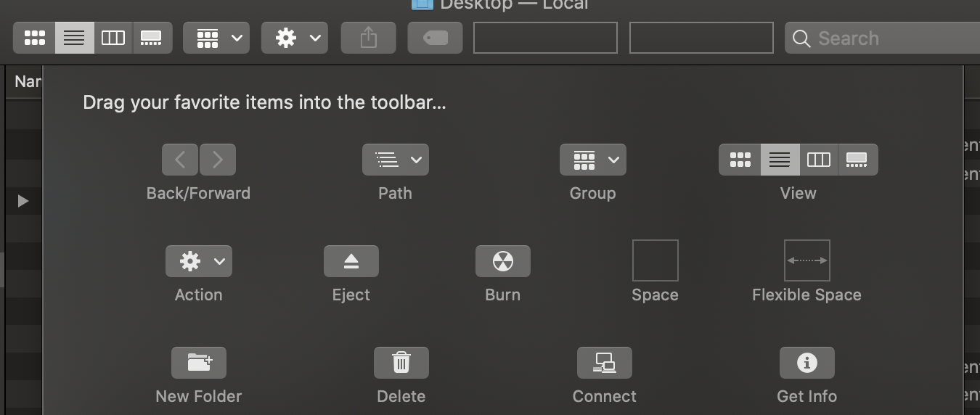Viewport: 980px width, 415px height.
Task: Click column view in the sheet's View item
Action: 819,160
